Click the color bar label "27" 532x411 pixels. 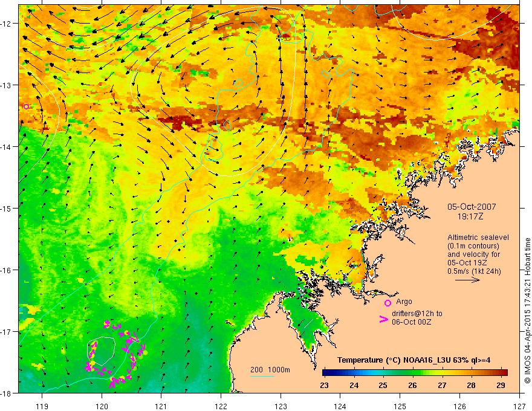coord(442,385)
